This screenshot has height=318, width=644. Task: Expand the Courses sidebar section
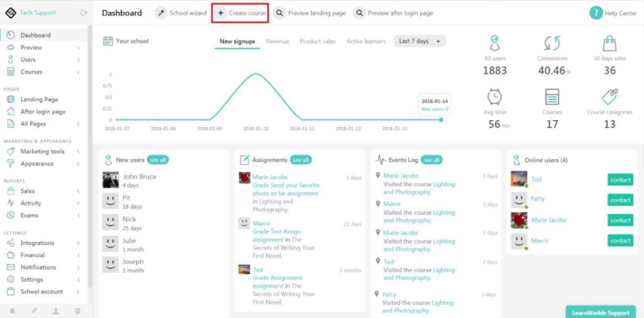78,72
